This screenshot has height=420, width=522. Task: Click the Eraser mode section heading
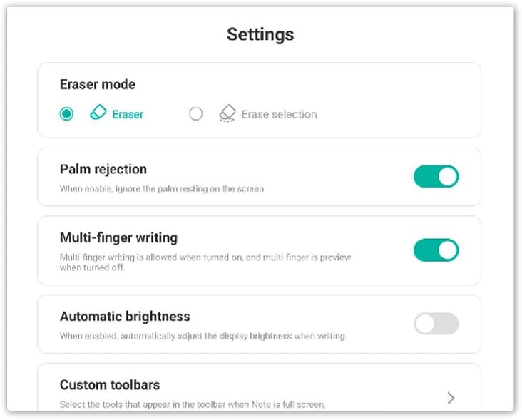[98, 85]
